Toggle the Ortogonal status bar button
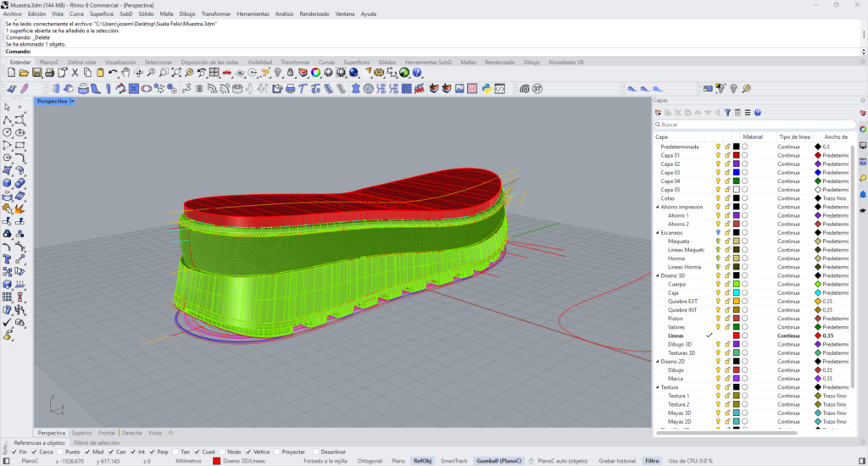 [x=370, y=461]
